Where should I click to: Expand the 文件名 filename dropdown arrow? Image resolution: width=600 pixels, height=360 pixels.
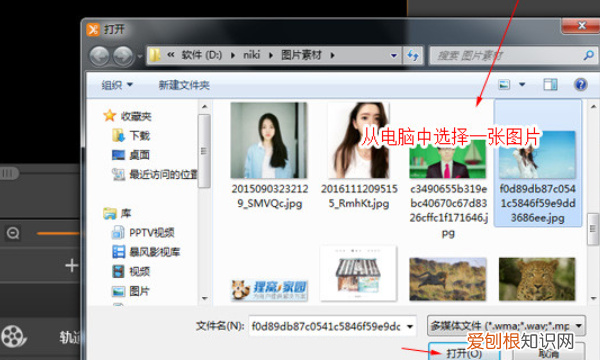pyautogui.click(x=410, y=326)
